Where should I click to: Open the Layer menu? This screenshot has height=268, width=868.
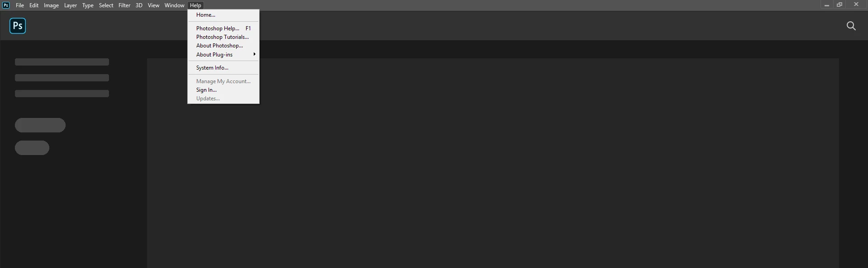pos(71,5)
